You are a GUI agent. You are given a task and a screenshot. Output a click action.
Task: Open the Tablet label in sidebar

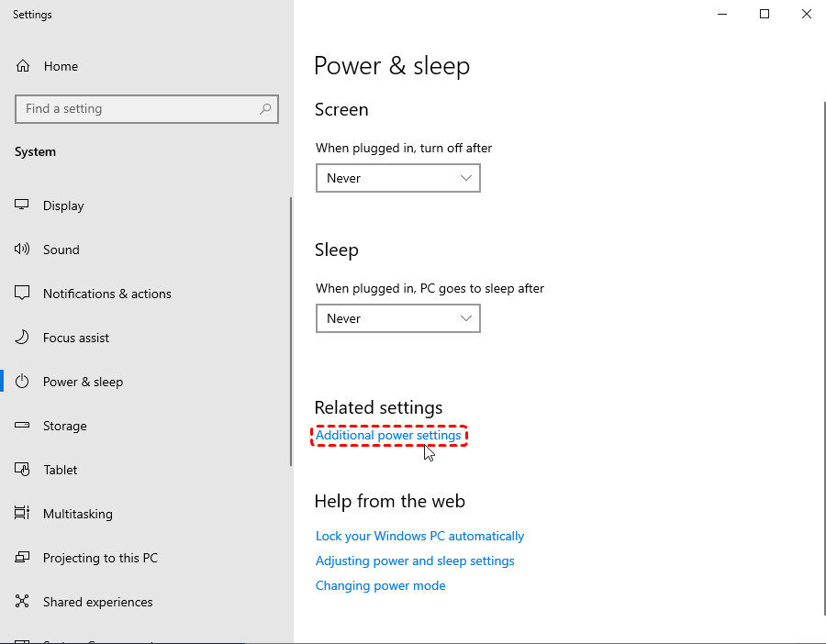point(60,470)
